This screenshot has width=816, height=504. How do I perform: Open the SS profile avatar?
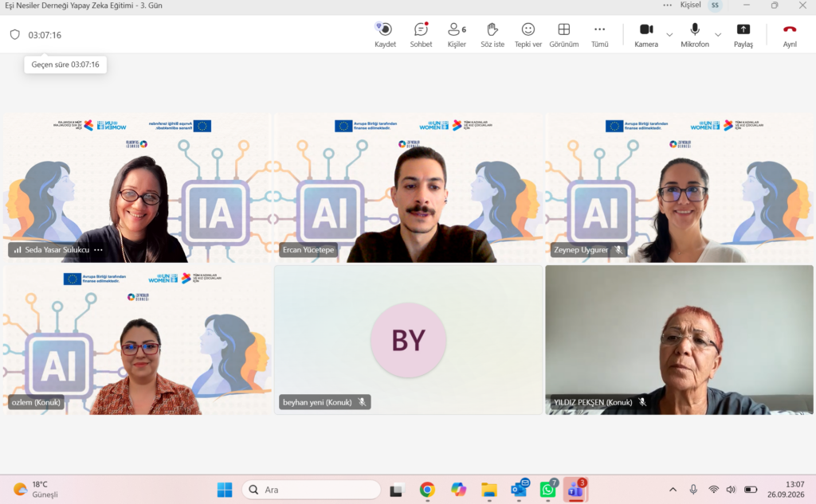(716, 6)
